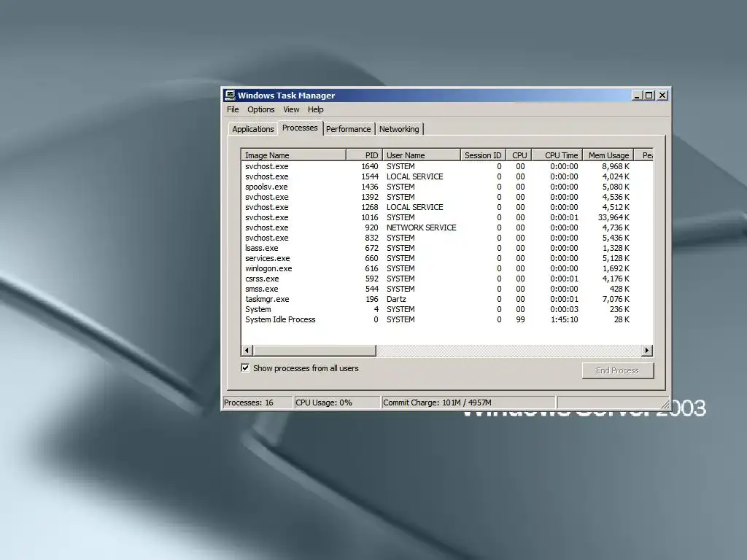Sort by Mem Usage column header
Screen dimensions: 747x560
coord(608,155)
